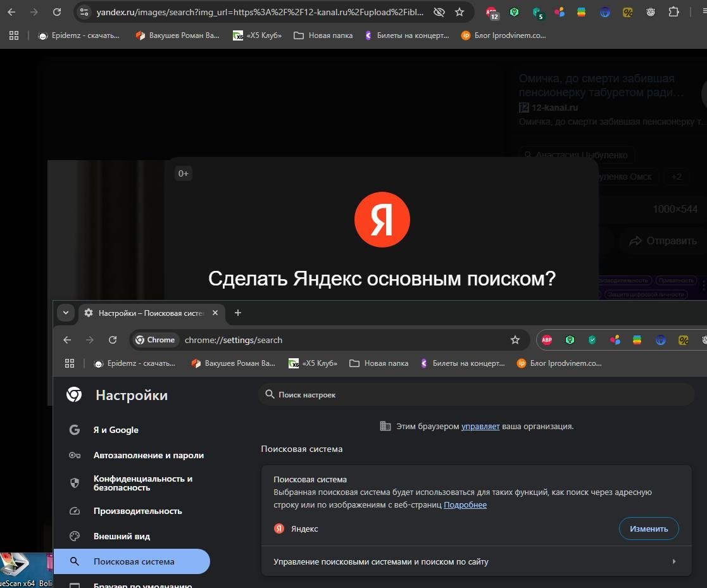Image resolution: width=707 pixels, height=588 pixels.
Task: Open the ABP extension in the Settings window
Action: (547, 340)
